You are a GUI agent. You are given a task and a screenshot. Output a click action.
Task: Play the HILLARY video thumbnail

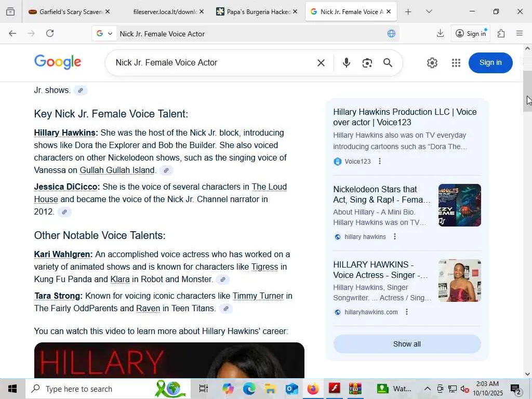click(169, 361)
